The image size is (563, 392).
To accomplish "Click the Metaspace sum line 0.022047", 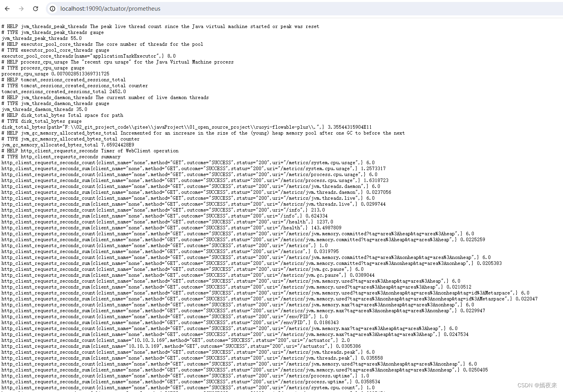I will [x=270, y=299].
